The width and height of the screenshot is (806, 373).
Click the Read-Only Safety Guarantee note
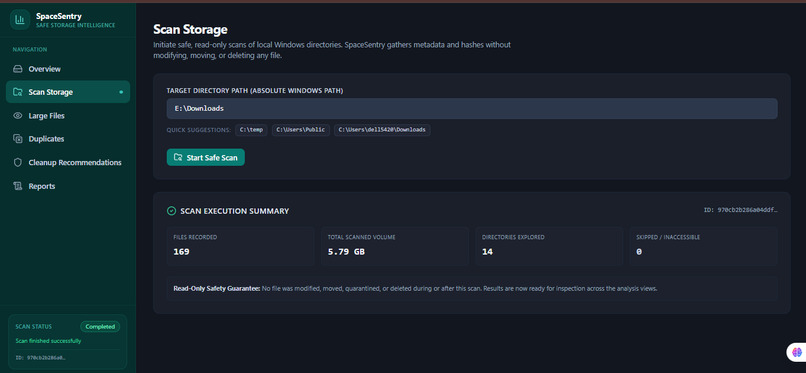point(472,289)
